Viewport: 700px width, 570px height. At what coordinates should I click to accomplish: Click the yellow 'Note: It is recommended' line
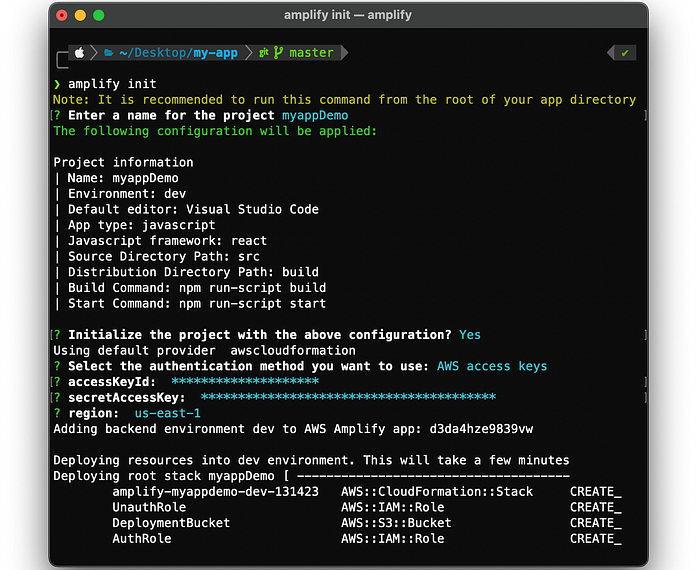point(345,100)
